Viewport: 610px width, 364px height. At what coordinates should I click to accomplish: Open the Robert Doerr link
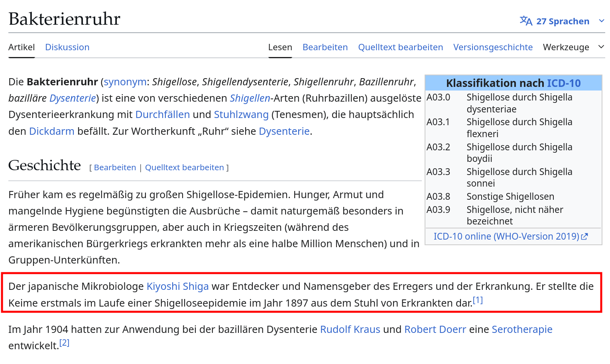[435, 329]
